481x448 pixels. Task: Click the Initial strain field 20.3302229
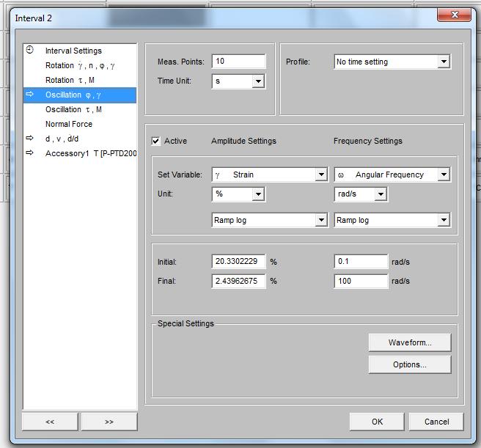pos(238,262)
